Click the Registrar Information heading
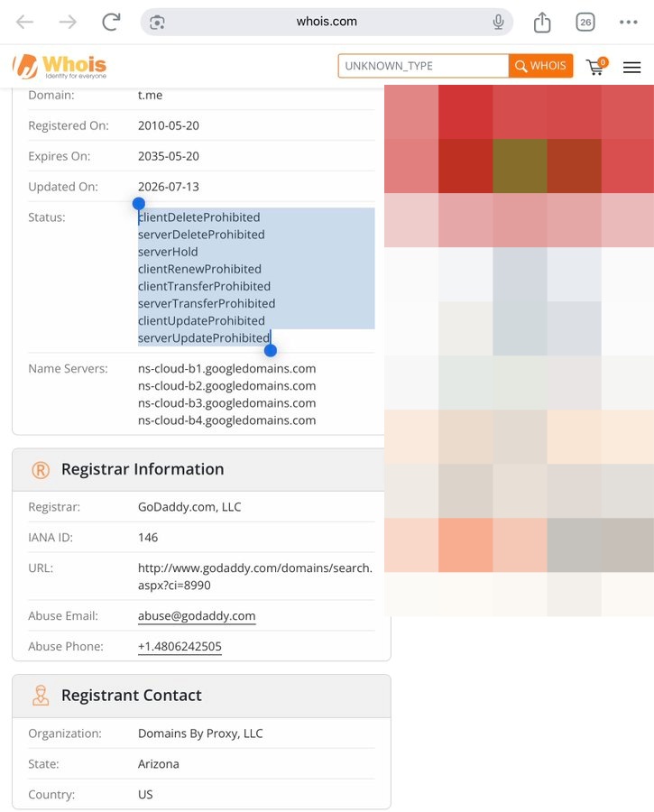The height and width of the screenshot is (812, 654). (143, 469)
